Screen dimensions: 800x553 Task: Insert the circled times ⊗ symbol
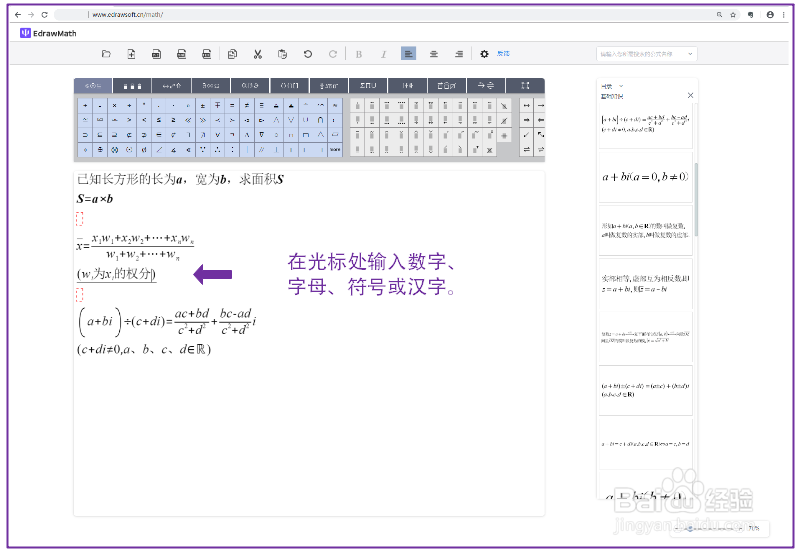click(114, 149)
